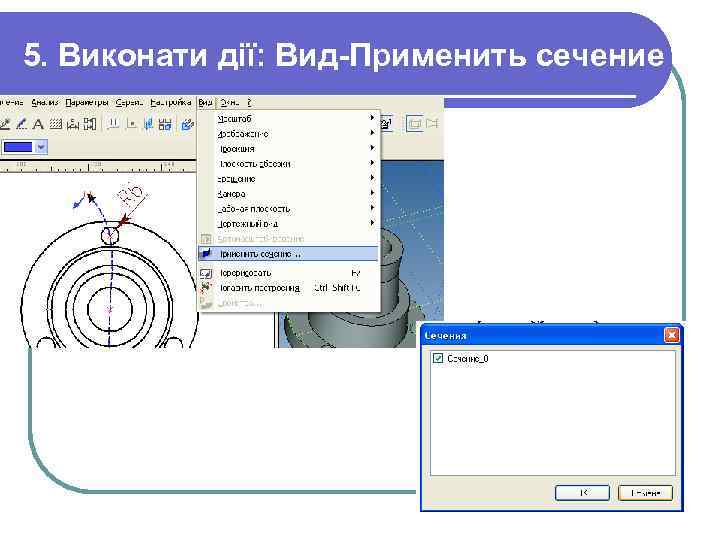Click the toolbar icon right of blue grid
Screen dimensions: 720x540
pyautogui.click(x=187, y=124)
